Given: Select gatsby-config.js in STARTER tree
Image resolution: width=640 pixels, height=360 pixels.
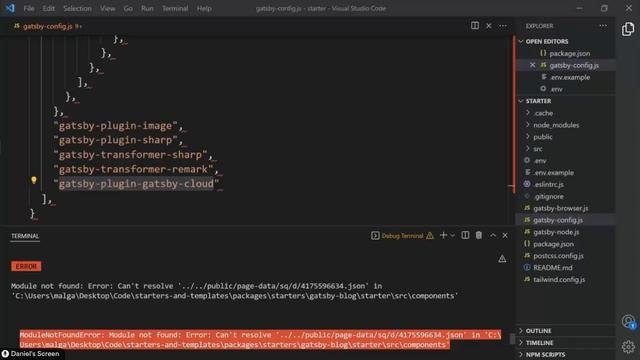Looking at the screenshot, I should (558, 220).
